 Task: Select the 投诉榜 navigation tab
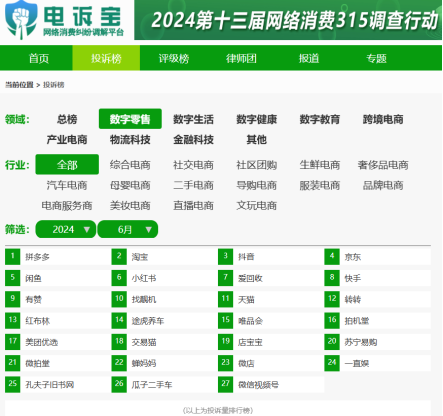106,58
